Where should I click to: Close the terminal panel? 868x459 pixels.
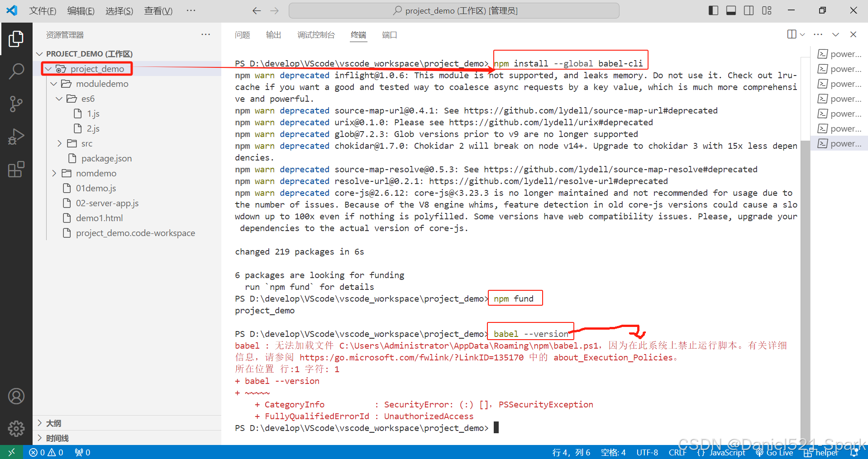coord(854,34)
